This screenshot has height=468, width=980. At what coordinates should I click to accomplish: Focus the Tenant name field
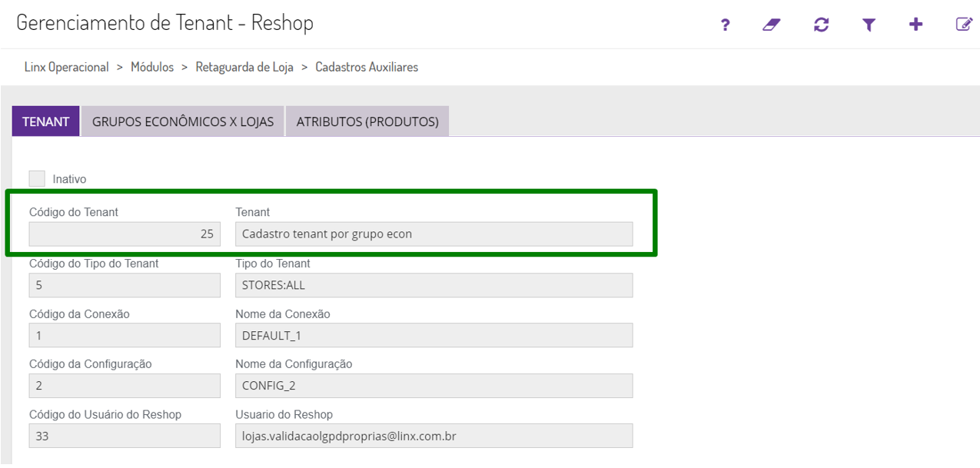(434, 234)
